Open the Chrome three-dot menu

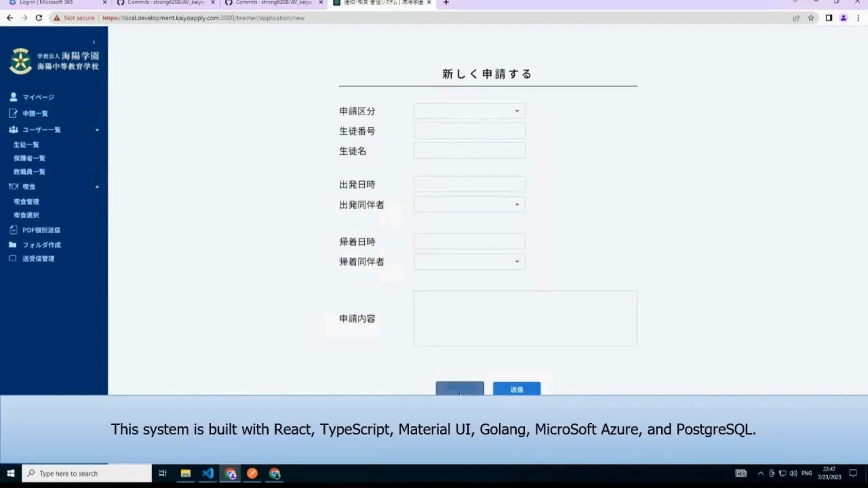858,18
